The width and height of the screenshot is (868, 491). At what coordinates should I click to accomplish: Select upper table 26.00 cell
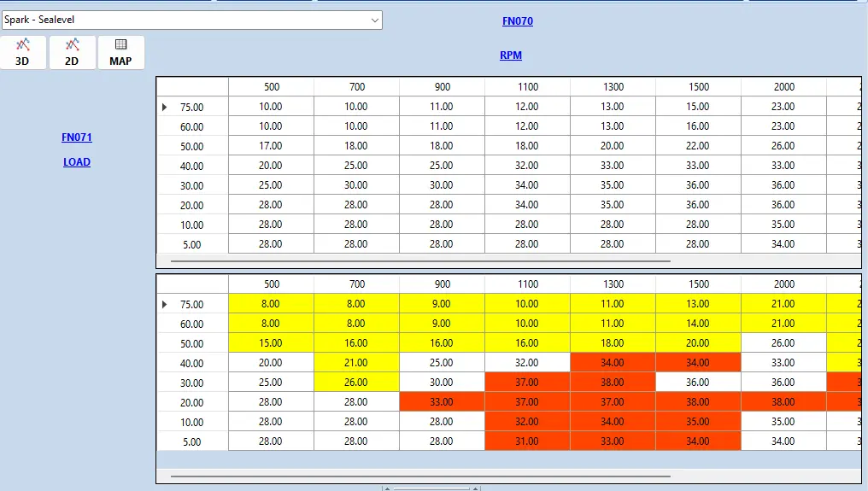pos(784,146)
